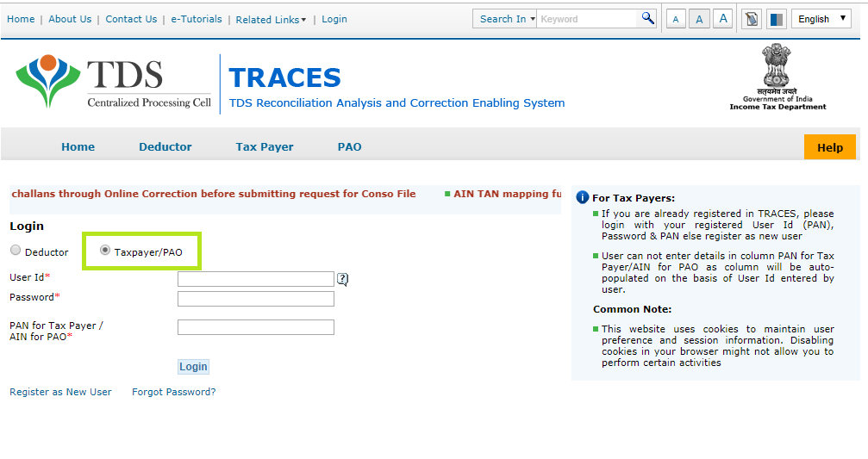Select the medium font size A button
This screenshot has width=868, height=459.
point(699,19)
